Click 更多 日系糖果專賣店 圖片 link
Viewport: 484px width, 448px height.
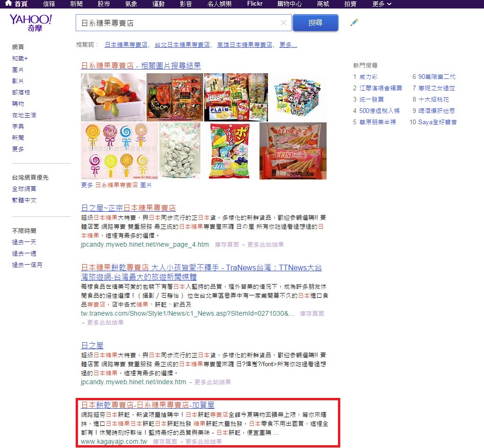(116, 185)
